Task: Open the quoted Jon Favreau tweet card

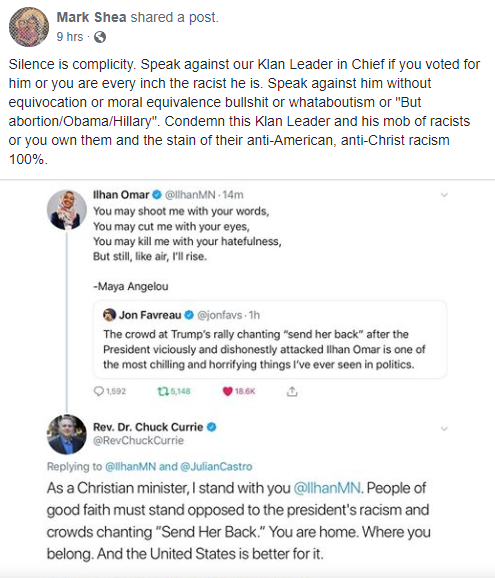Action: point(270,340)
